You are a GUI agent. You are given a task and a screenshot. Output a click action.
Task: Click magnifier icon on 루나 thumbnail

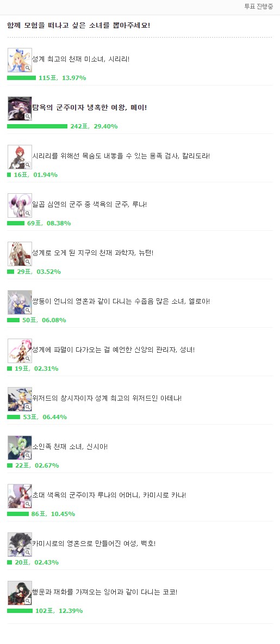[28, 213]
